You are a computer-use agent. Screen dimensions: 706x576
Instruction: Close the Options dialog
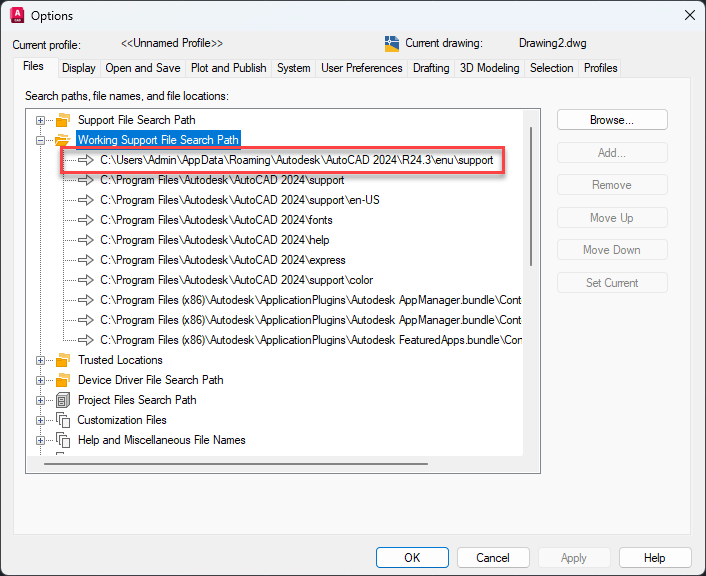click(x=690, y=15)
